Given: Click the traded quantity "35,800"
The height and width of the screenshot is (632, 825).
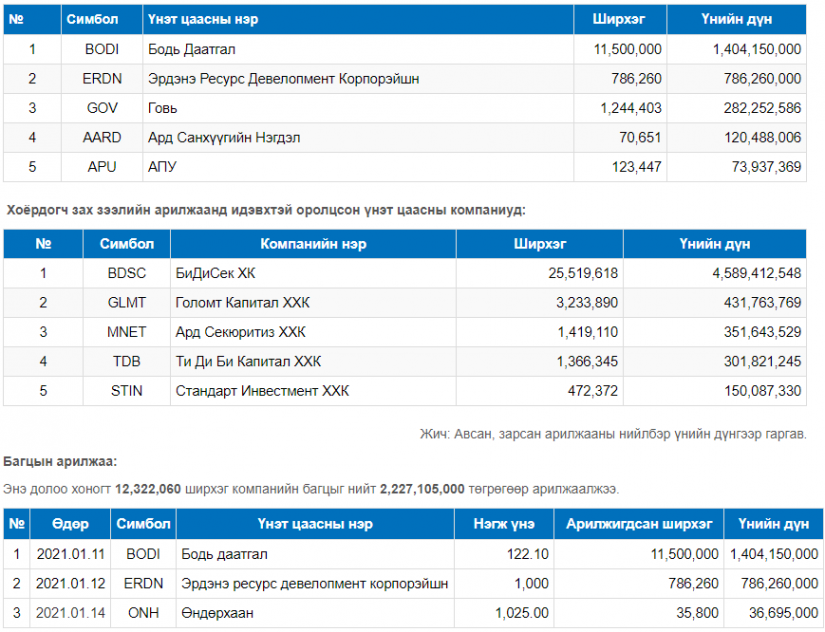Looking at the screenshot, I should tap(698, 613).
